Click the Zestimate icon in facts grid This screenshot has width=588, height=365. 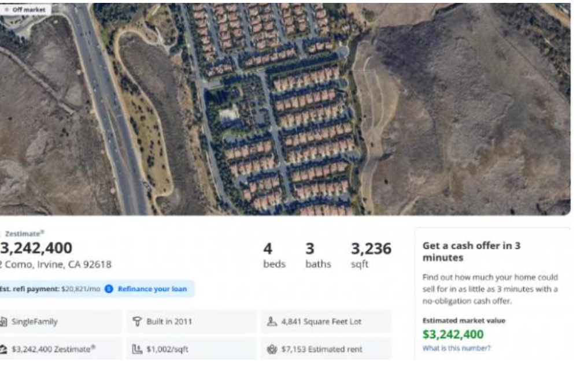pos(3,349)
